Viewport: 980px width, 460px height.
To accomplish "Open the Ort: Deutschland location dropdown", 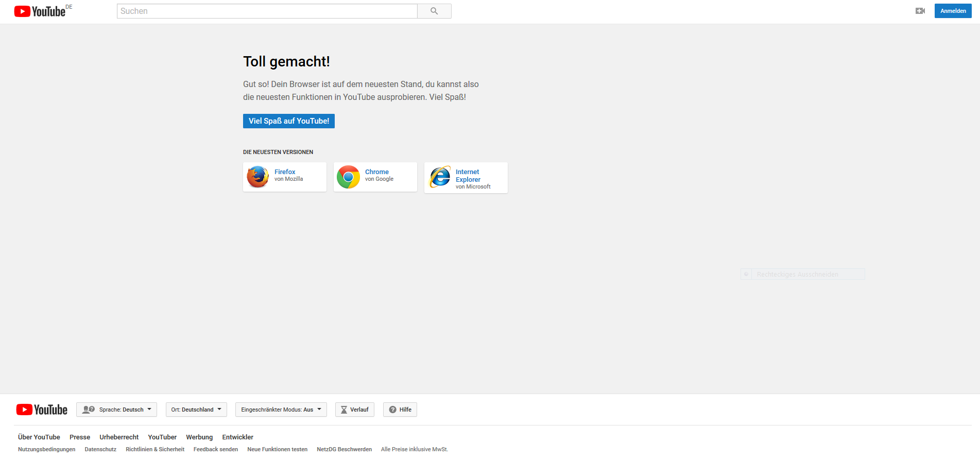I will pyautogui.click(x=196, y=410).
